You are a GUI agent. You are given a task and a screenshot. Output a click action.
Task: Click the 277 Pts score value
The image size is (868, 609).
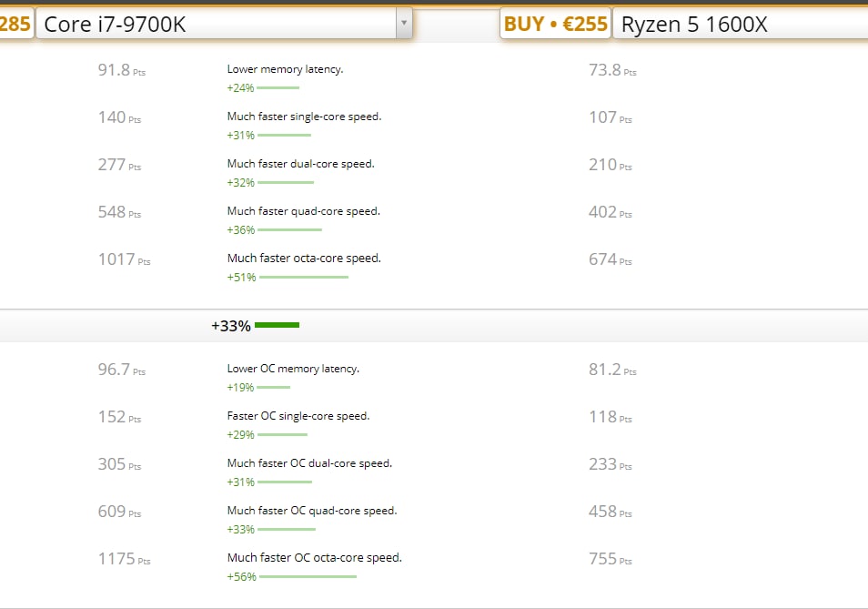(119, 165)
